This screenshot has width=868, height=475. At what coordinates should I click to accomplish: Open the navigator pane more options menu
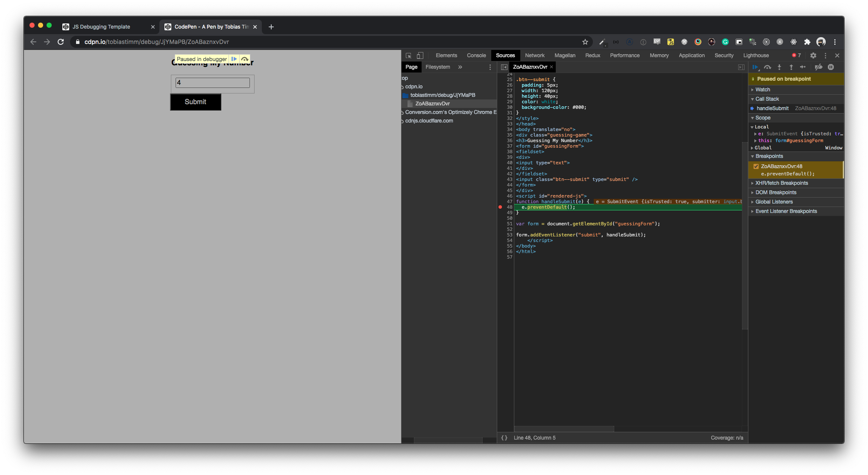pyautogui.click(x=490, y=67)
